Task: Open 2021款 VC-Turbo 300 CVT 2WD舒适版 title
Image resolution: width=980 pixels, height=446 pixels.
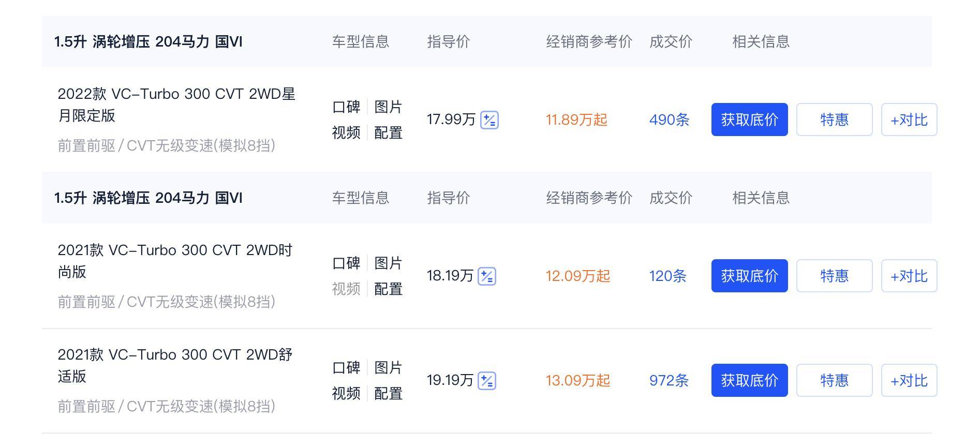Action: pyautogui.click(x=175, y=365)
